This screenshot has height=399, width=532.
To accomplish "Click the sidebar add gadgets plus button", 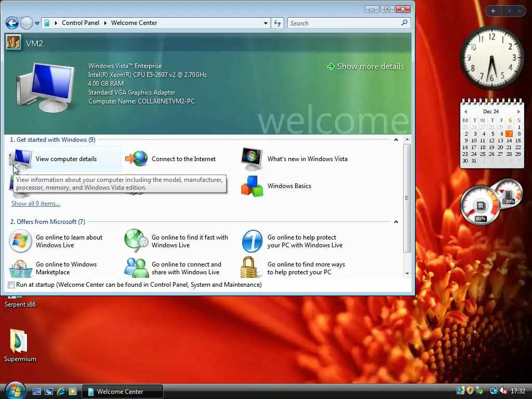I will pos(493,11).
